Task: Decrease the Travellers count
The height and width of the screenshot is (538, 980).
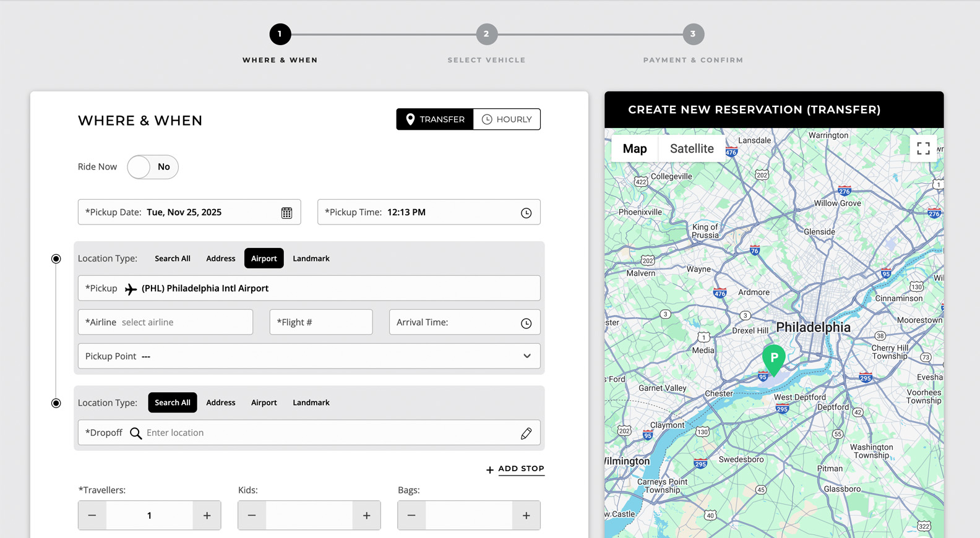Action: click(92, 515)
